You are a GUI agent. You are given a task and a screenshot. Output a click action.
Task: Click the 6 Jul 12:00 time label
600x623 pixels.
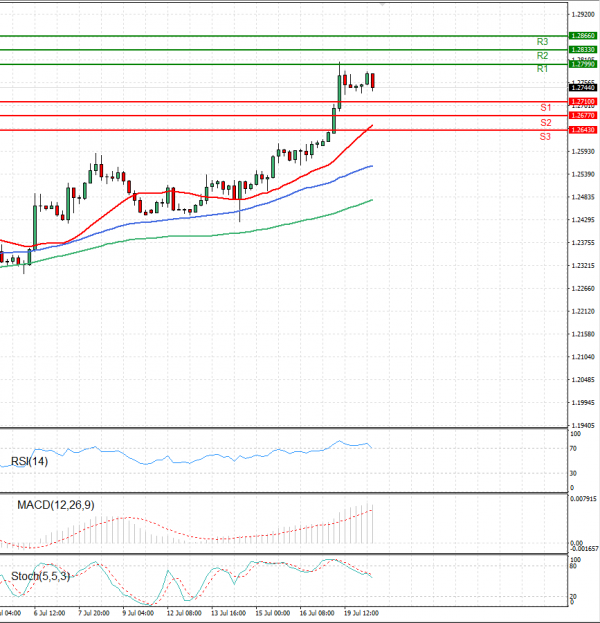pos(49,612)
